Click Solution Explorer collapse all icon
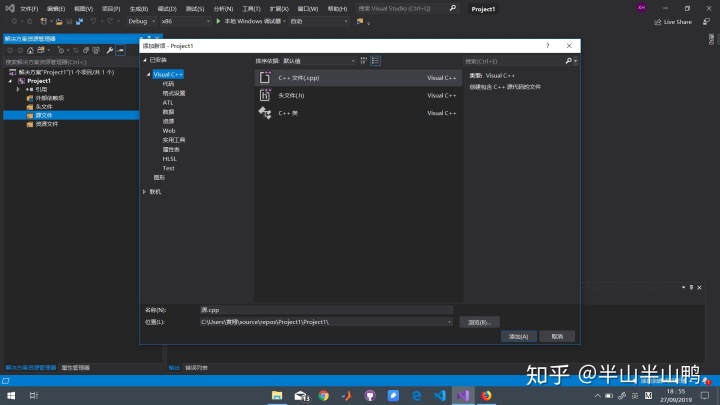Screen dimensions: 720x405 (85, 50)
